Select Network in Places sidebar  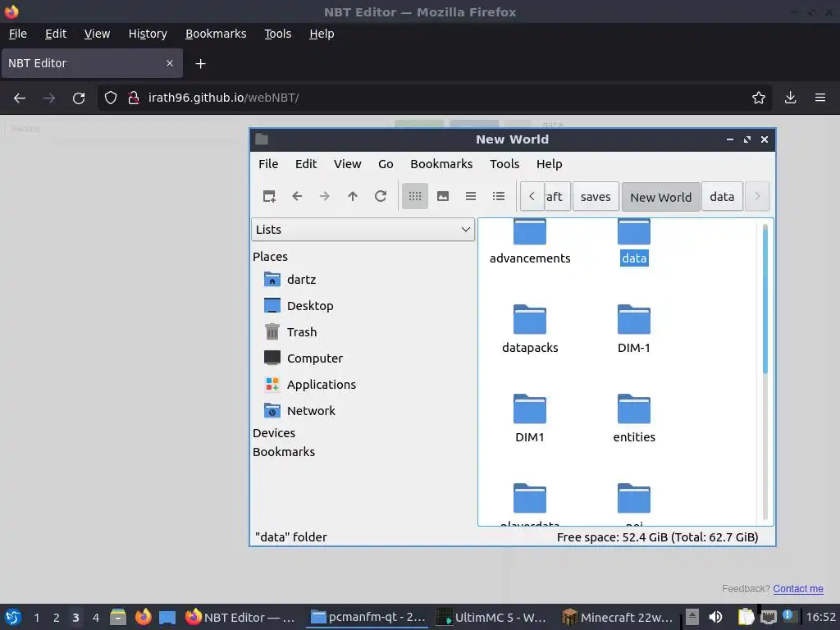tap(299, 411)
